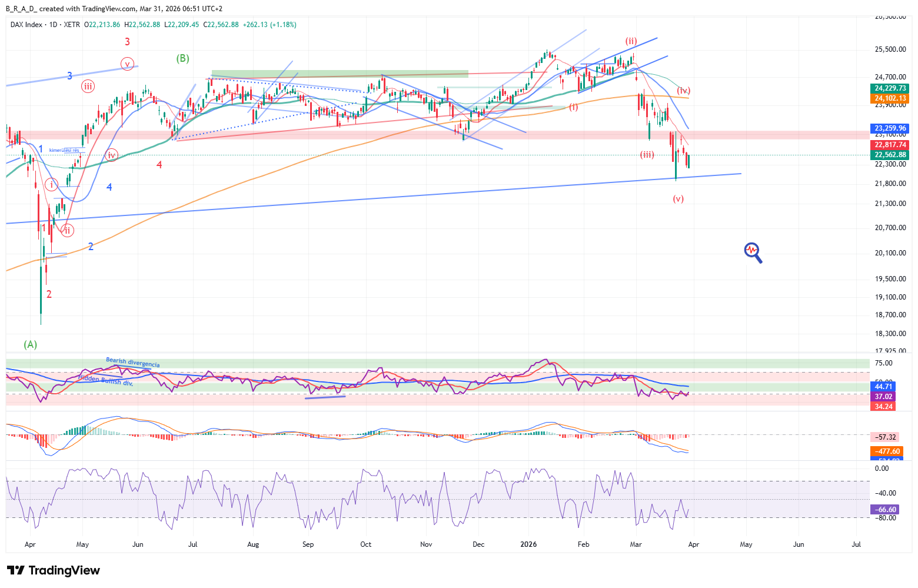Select the orange 24,102.13 price axis label
Viewport: 918px width, 588px height.
click(x=890, y=98)
